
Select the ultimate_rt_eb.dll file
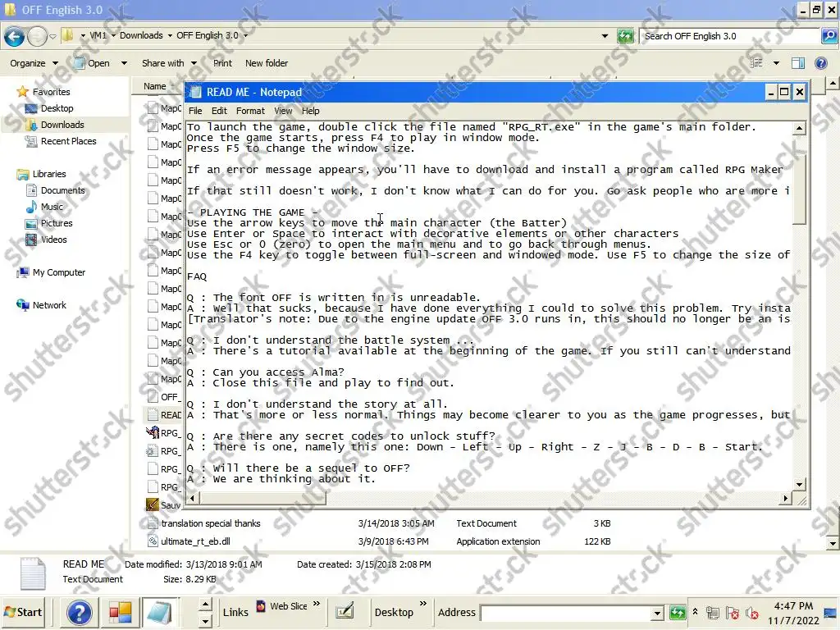pos(195,541)
